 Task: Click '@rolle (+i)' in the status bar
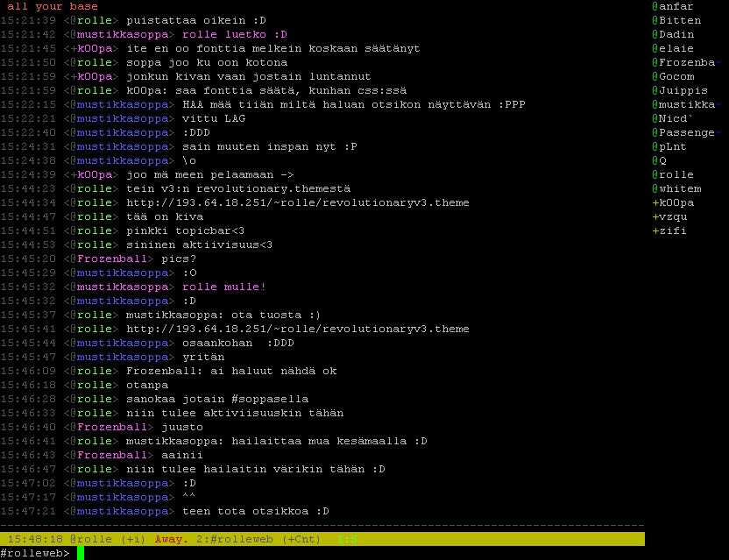108,539
